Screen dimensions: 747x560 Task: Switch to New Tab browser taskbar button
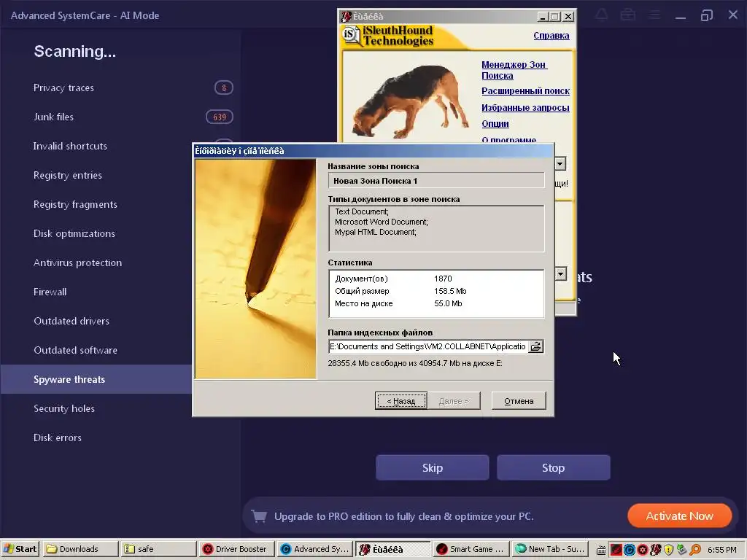pyautogui.click(x=549, y=549)
